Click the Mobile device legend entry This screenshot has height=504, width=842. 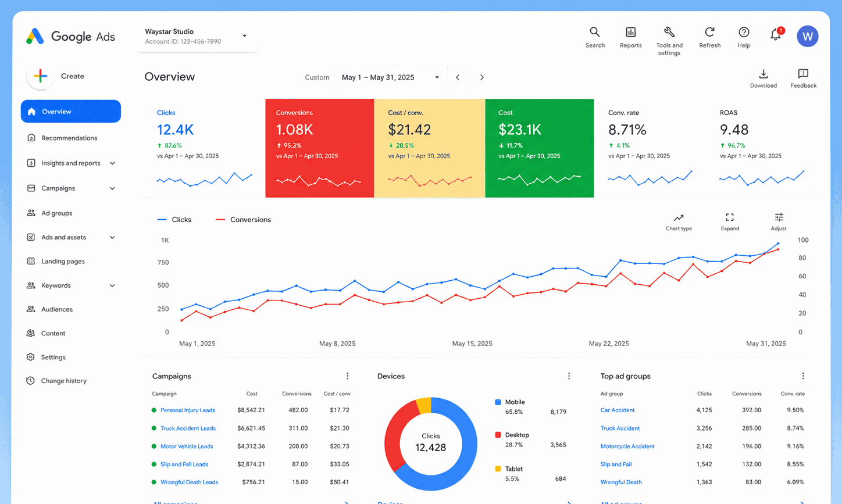click(x=510, y=402)
